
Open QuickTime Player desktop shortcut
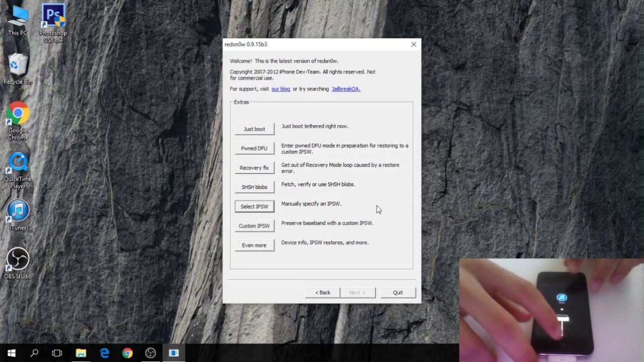(18, 171)
